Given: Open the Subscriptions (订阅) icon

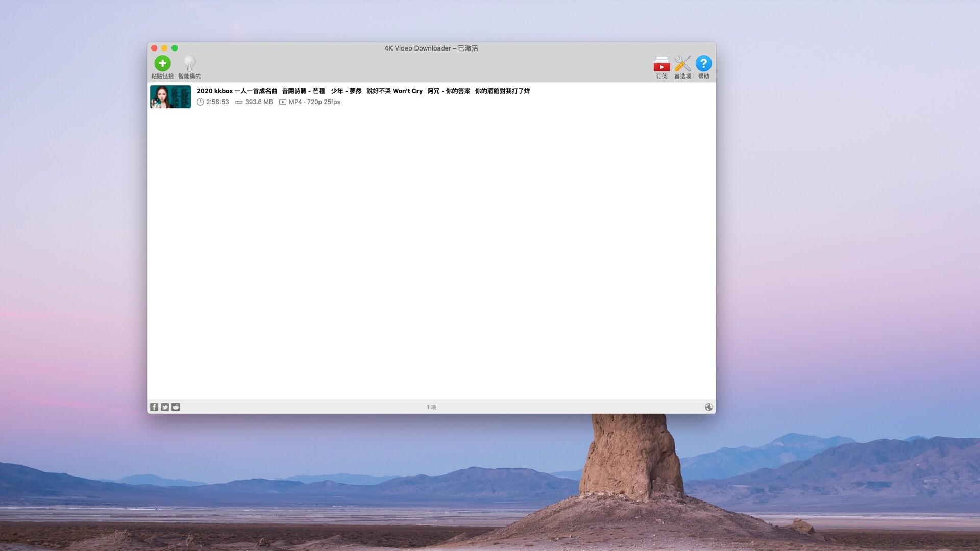Looking at the screenshot, I should (x=661, y=64).
